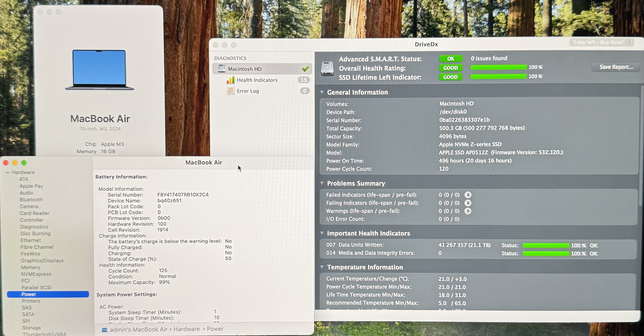Click the MacBook Air image in About window

(99, 70)
